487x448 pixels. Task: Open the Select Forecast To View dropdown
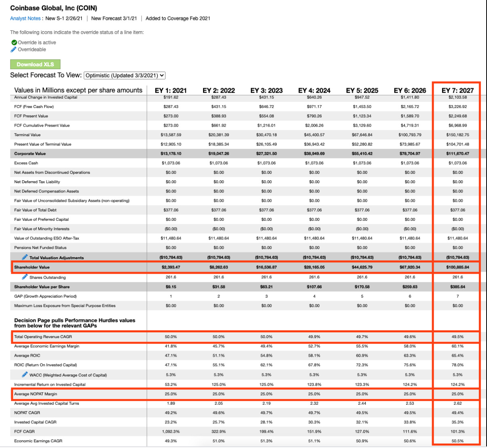(125, 75)
